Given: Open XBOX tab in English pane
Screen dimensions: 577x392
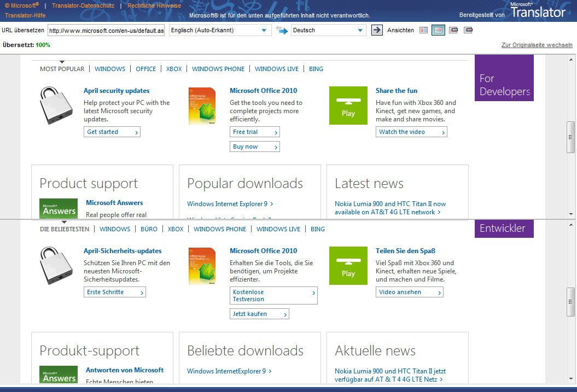Looking at the screenshot, I should (174, 69).
